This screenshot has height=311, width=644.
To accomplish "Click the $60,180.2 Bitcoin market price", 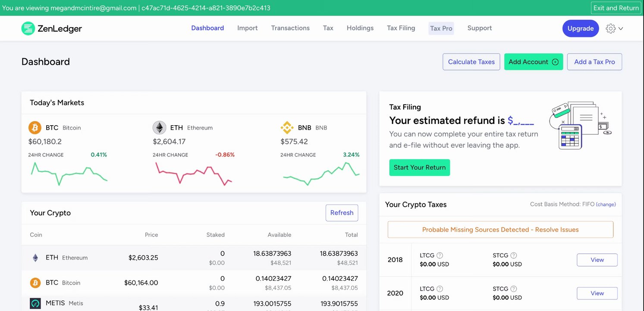I will tap(45, 142).
